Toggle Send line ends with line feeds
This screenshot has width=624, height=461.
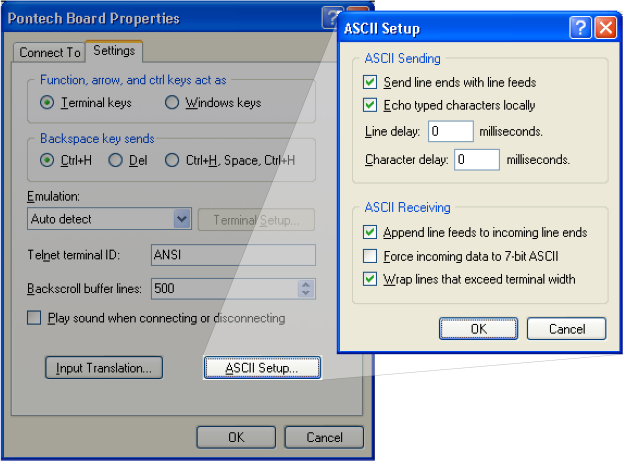point(371,82)
